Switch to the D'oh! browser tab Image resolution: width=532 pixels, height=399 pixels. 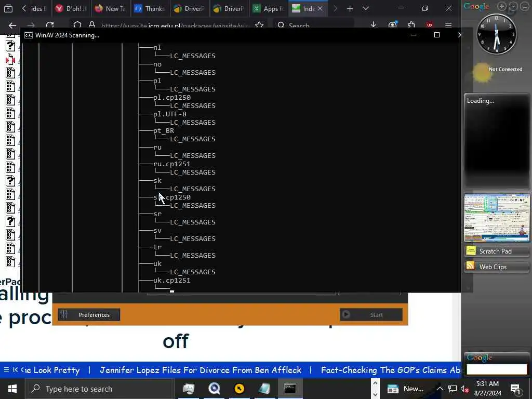pyautogui.click(x=71, y=8)
